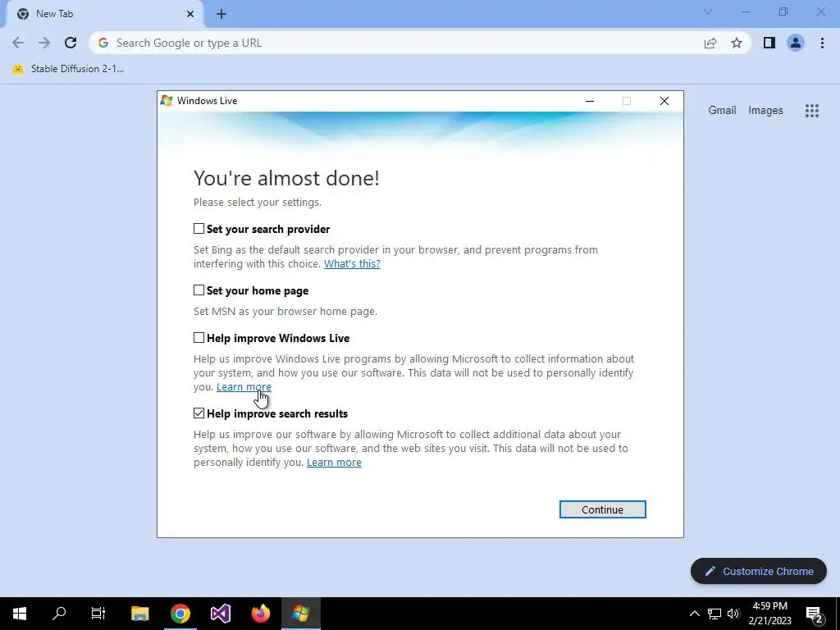The image size is (840, 630).
Task: Open the taskbar clock and date
Action: [769, 614]
